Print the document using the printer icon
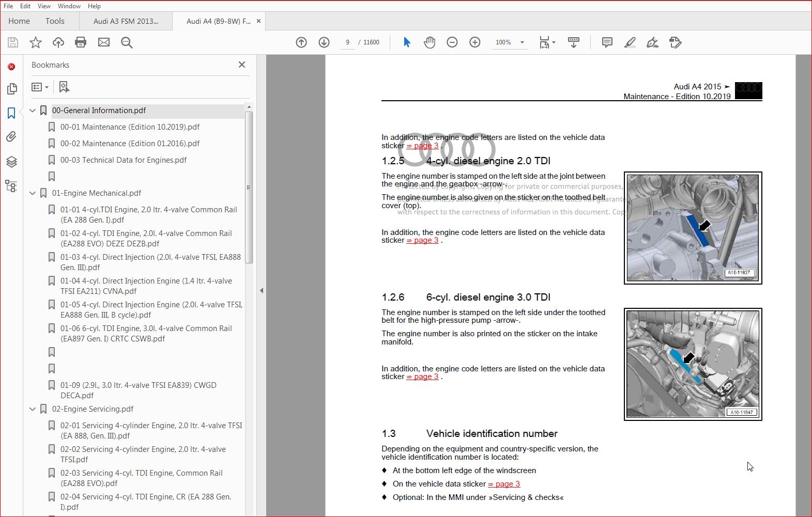This screenshot has height=517, width=812. (x=81, y=42)
